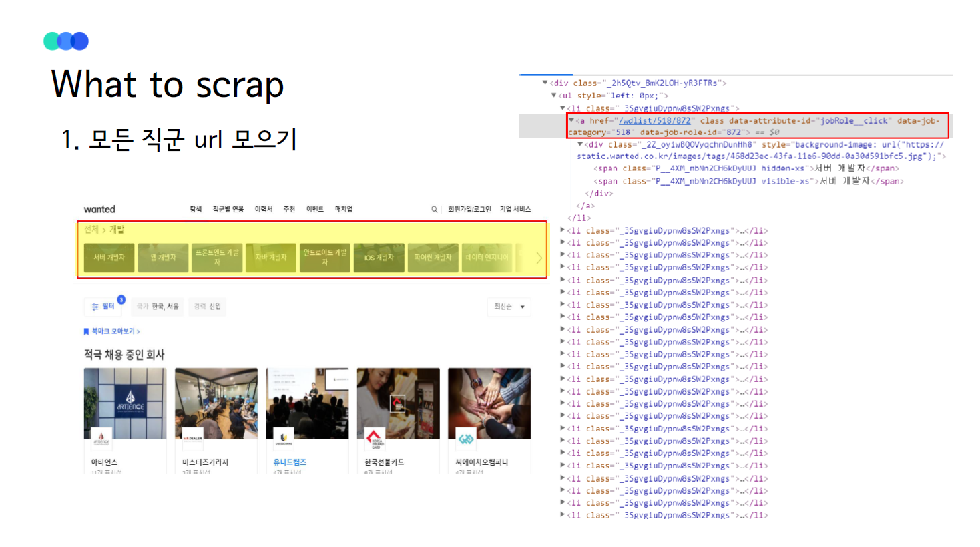This screenshot has height=547, width=980.
Task: Open the 직군별 연봉 menu
Action: coord(228,209)
